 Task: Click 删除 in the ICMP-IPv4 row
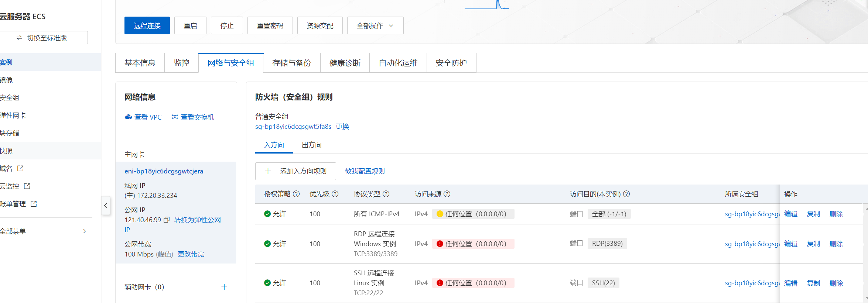836,214
